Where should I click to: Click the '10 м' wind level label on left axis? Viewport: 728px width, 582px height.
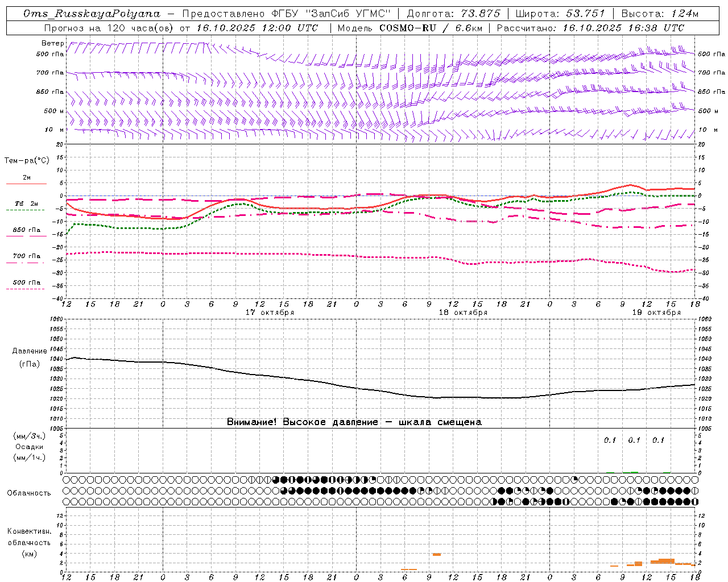(x=55, y=130)
